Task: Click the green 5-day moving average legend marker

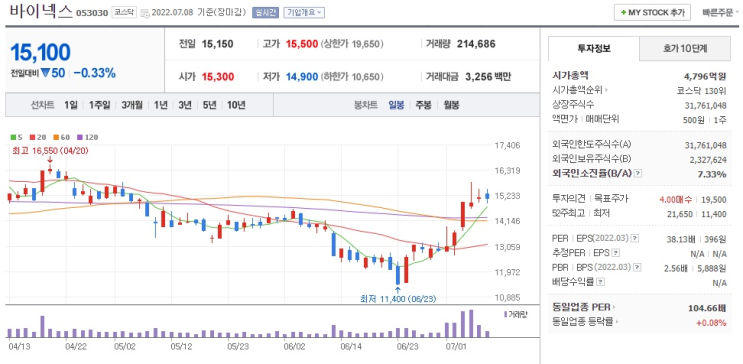Action: pos(13,137)
